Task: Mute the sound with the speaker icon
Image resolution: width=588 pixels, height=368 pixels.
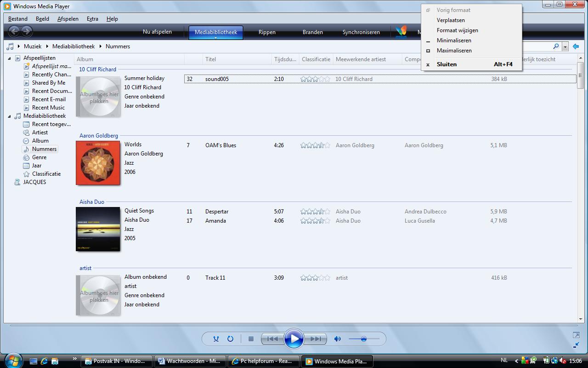Action: tap(338, 339)
